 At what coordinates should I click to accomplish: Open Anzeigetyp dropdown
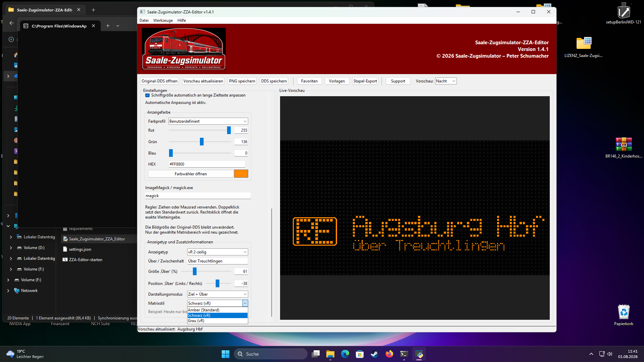[217, 252]
